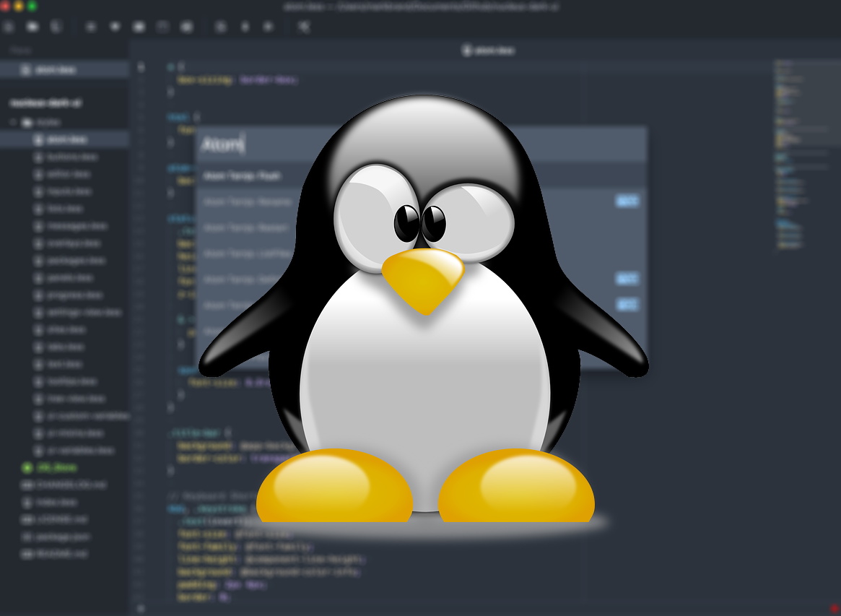
Task: Click the search icon in the toolbar
Action: coord(90,27)
